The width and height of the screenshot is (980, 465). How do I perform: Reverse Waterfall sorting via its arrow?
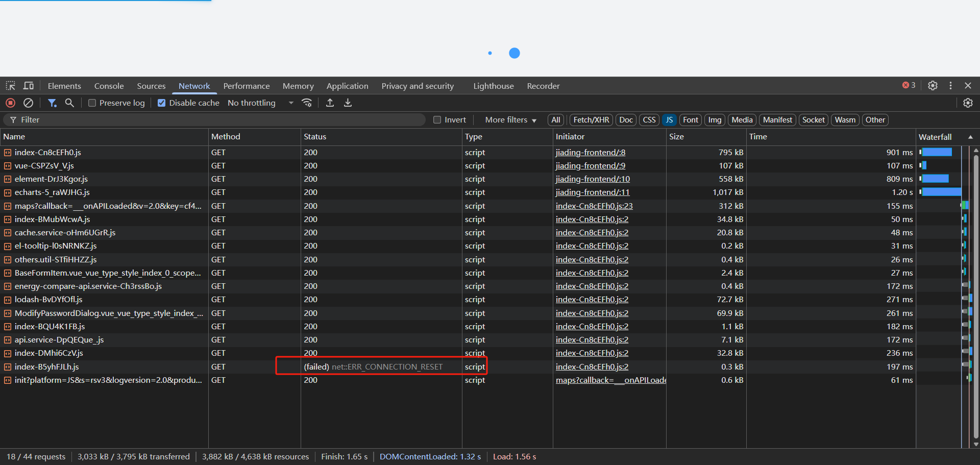pos(970,137)
